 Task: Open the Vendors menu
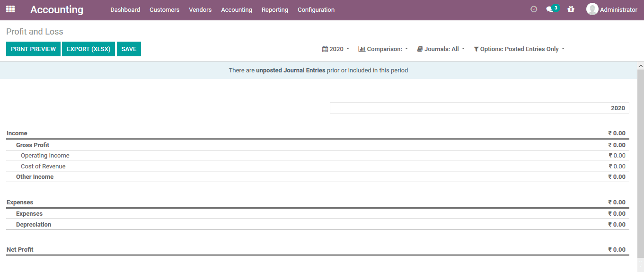[200, 9]
